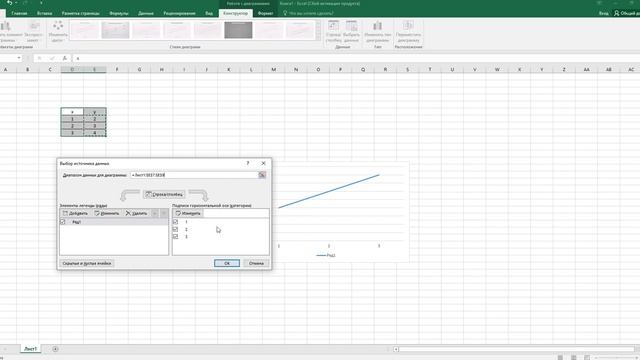Toggle the checkbox for category 1
The width and height of the screenshot is (640, 360).
click(x=176, y=222)
